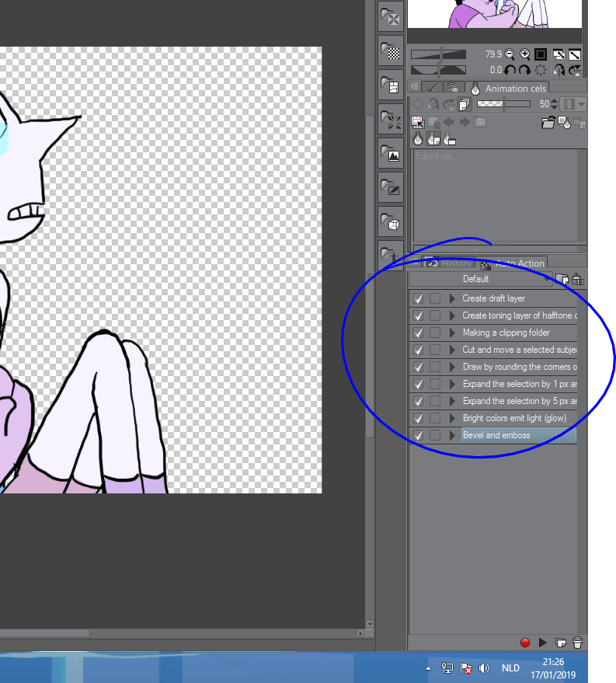Reset canvas rotation in Navigator
This screenshot has width=616, height=683.
point(541,70)
